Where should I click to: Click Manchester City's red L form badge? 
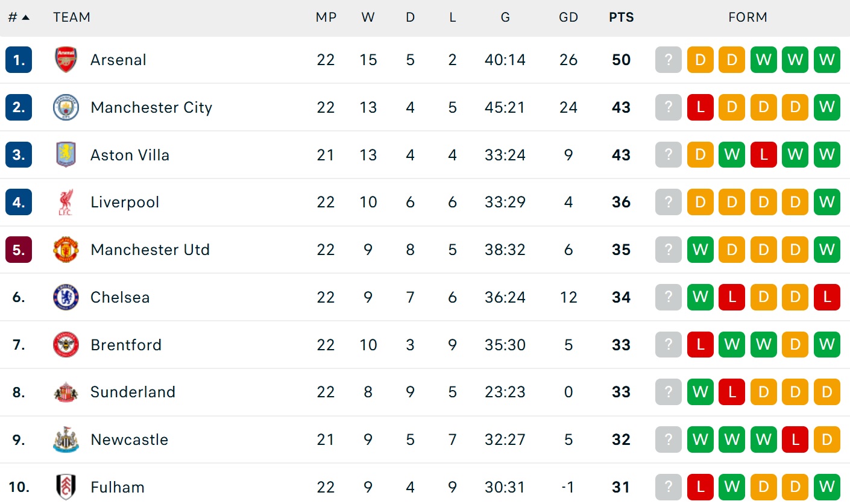point(700,107)
